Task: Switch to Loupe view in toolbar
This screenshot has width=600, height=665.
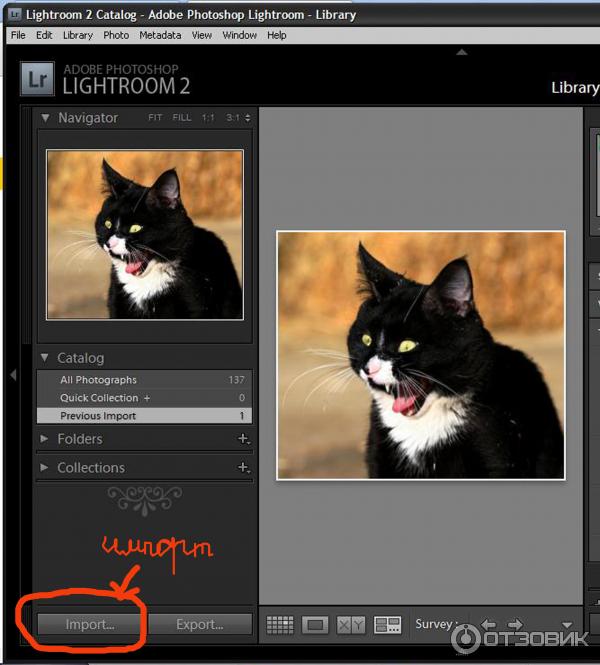Action: 315,625
